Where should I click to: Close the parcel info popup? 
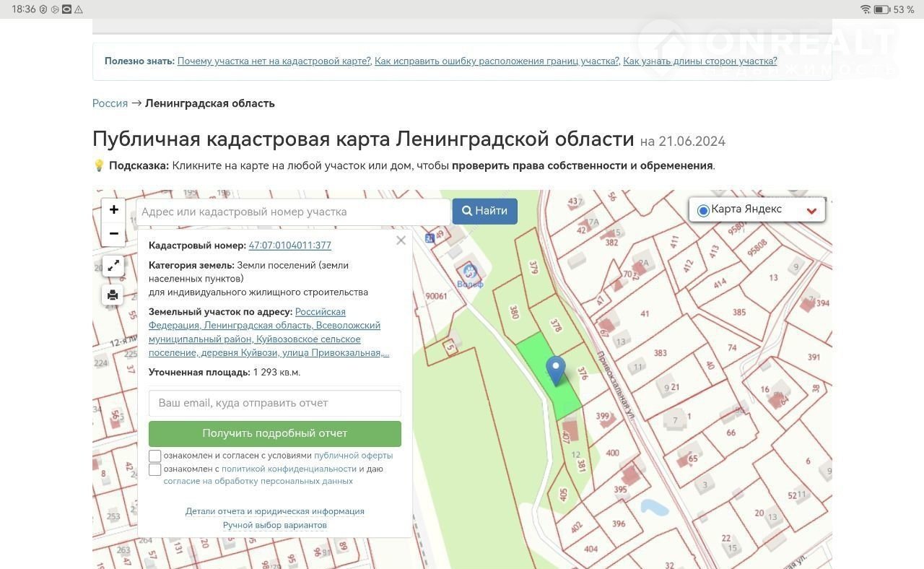pos(401,240)
